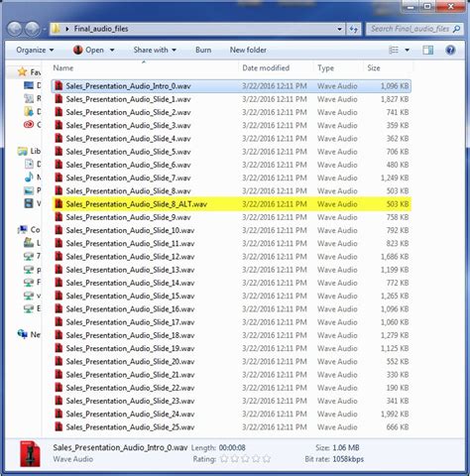Set the fifth rating star in details pane
The height and width of the screenshot is (476, 470).
pos(267,459)
